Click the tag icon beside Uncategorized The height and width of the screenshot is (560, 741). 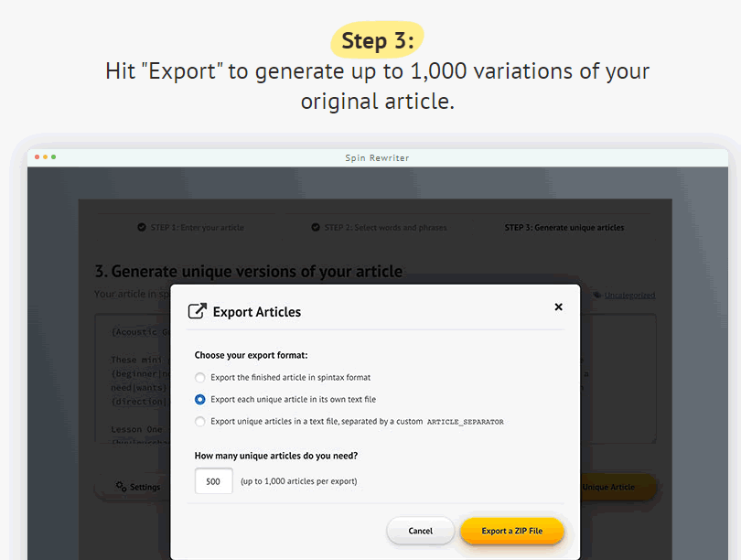[597, 295]
